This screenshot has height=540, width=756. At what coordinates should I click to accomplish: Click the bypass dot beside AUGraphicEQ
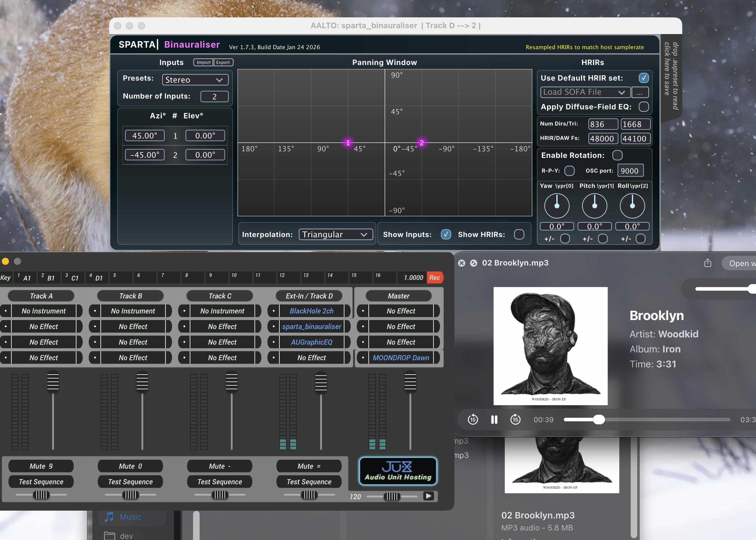pyautogui.click(x=273, y=342)
